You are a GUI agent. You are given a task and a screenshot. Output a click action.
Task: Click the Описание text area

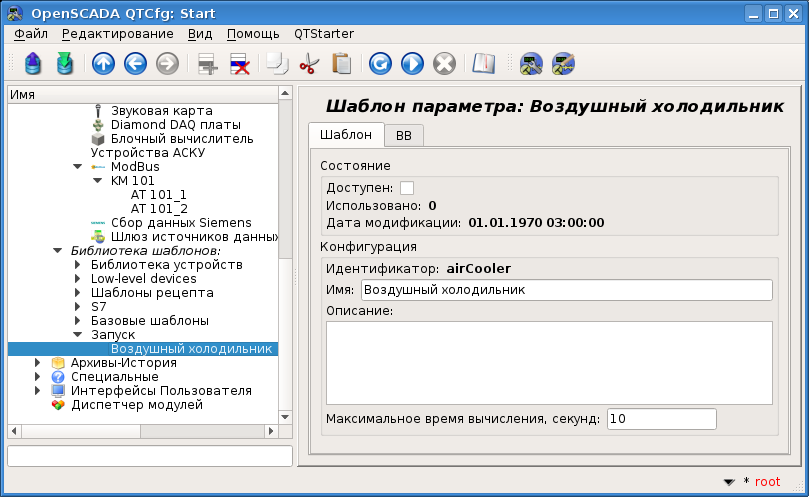[549, 363]
